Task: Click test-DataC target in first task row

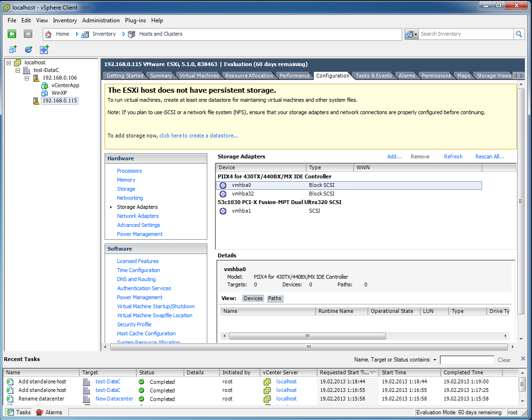Action: click(108, 381)
